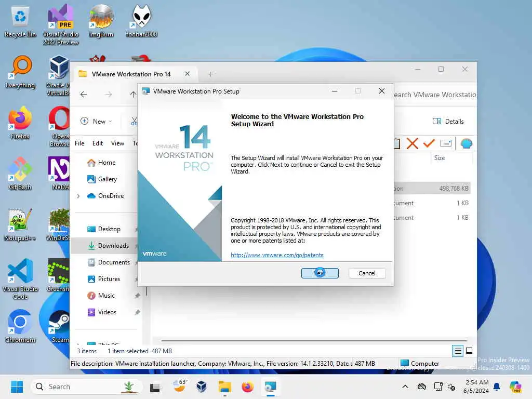
Task: Open File menu in Explorer
Action: click(79, 143)
